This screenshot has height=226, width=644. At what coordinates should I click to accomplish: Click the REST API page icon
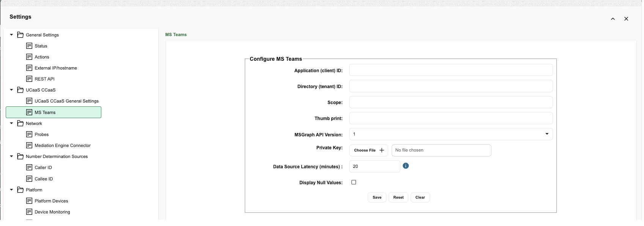pyautogui.click(x=29, y=79)
